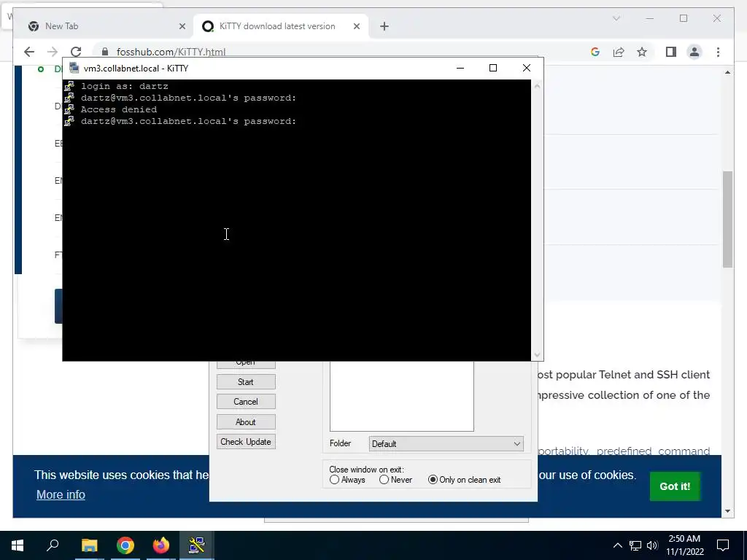Close the KiTTY terminal window
This screenshot has height=560, width=747.
coord(527,68)
